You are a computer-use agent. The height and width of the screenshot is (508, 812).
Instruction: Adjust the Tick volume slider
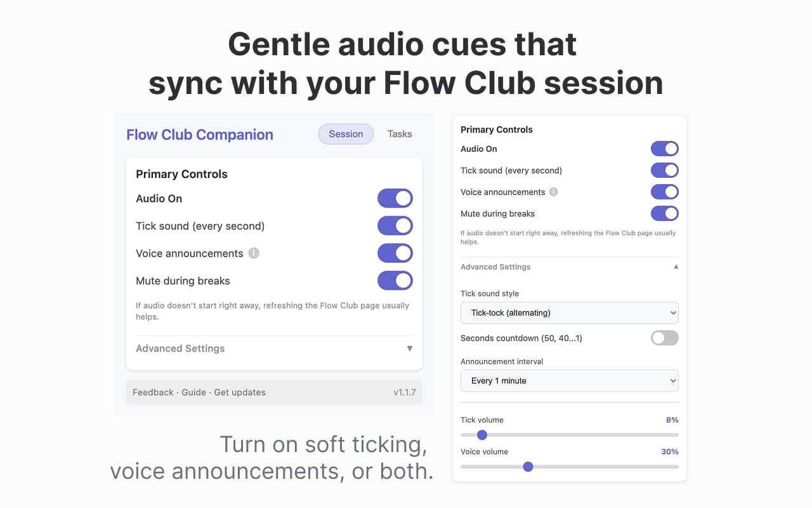click(482, 435)
